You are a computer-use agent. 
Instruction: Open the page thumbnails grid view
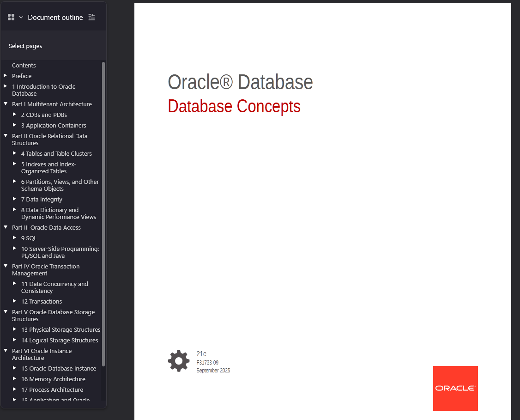(x=11, y=17)
